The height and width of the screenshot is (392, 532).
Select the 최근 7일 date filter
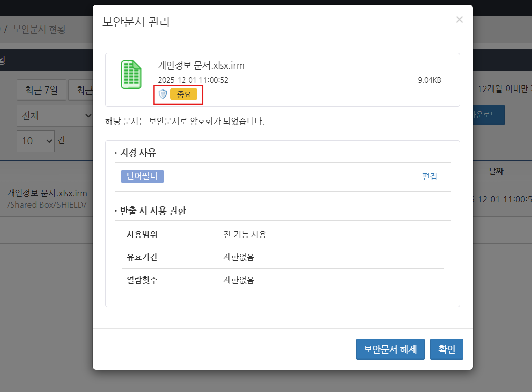(41, 91)
